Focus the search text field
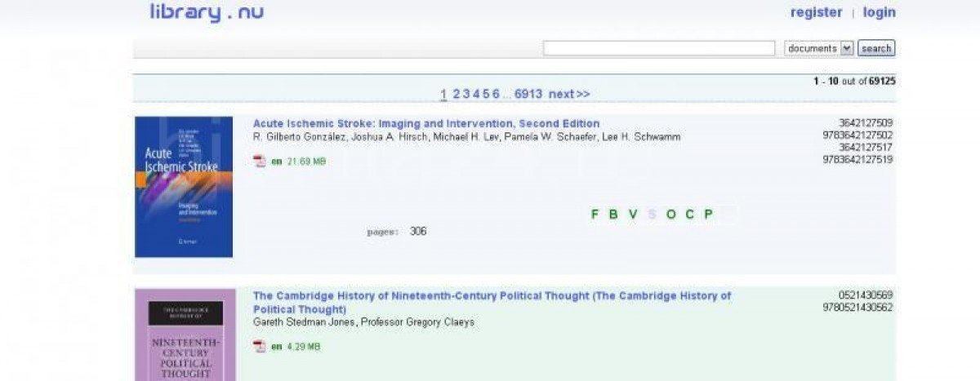This screenshot has height=381, width=980. pos(659,48)
